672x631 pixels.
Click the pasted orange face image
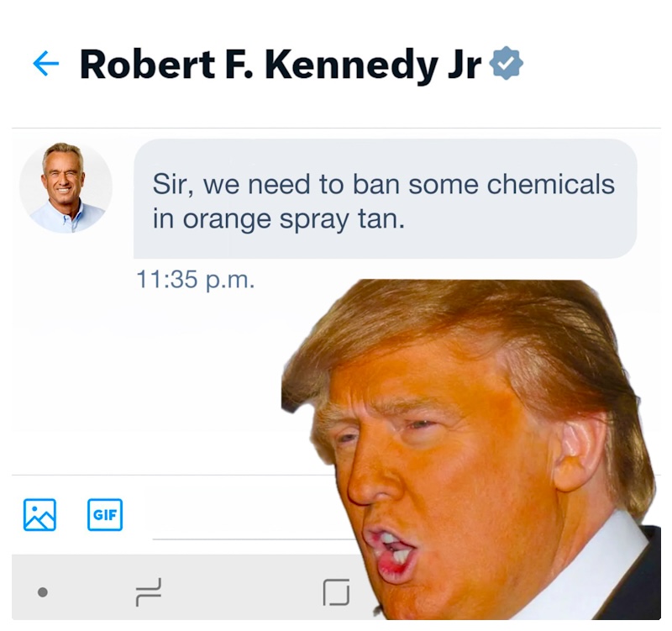pos(470,450)
